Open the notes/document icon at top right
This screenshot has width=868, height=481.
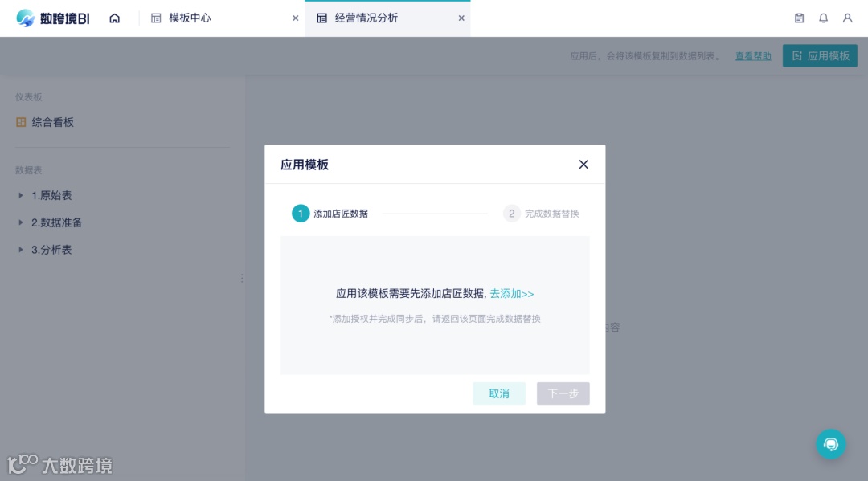(x=798, y=17)
